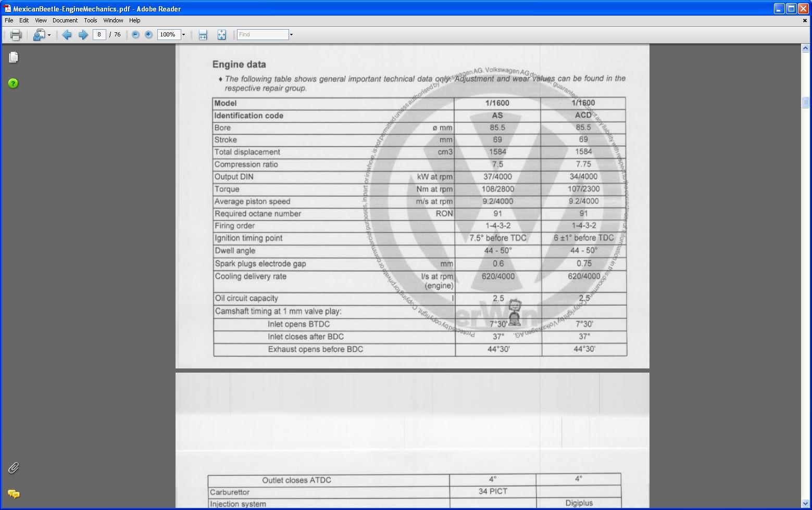This screenshot has height=510, width=812.
Task: Go to the previous page with the left arrow
Action: [x=67, y=35]
